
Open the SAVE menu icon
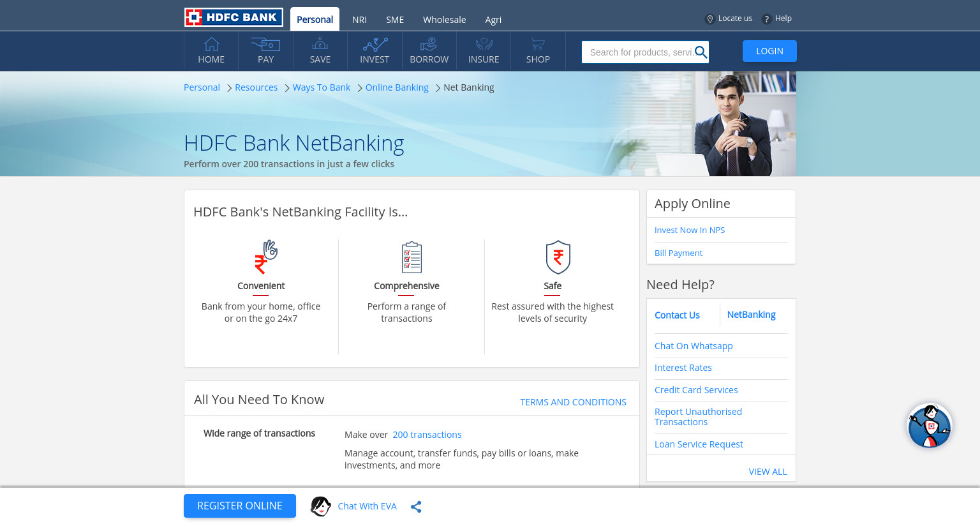click(320, 44)
